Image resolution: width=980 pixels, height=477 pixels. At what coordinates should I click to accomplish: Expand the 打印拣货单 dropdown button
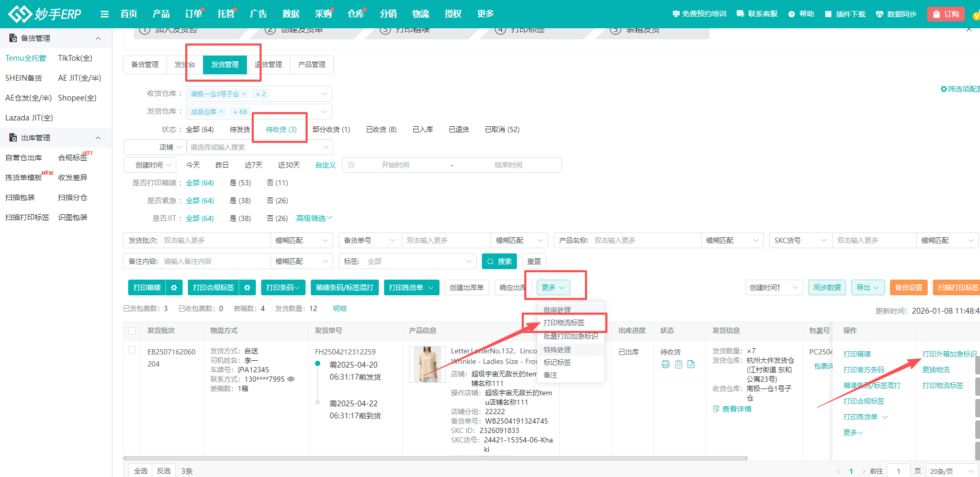pyautogui.click(x=430, y=287)
